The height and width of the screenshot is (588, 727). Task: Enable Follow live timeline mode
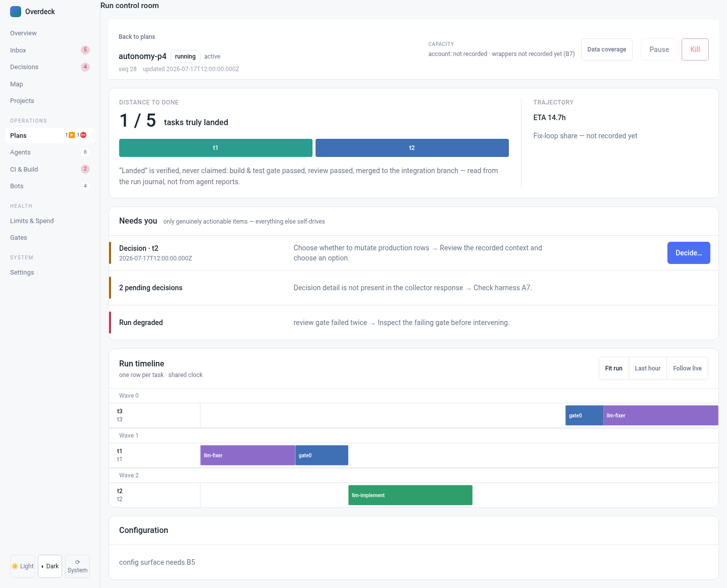(687, 368)
